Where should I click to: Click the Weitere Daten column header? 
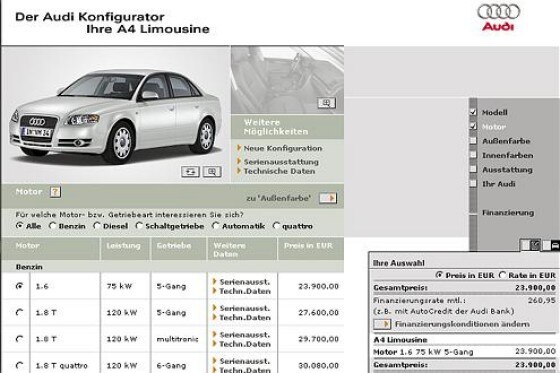point(229,250)
